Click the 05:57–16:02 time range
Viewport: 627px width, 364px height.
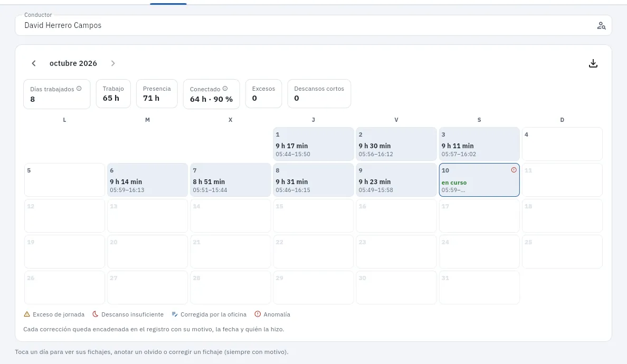[x=459, y=154]
